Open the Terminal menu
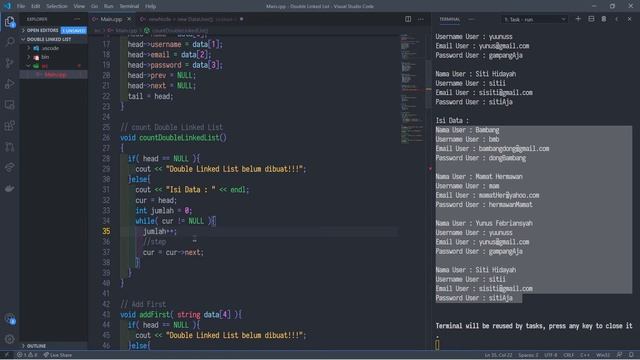640x360 pixels. [129, 6]
